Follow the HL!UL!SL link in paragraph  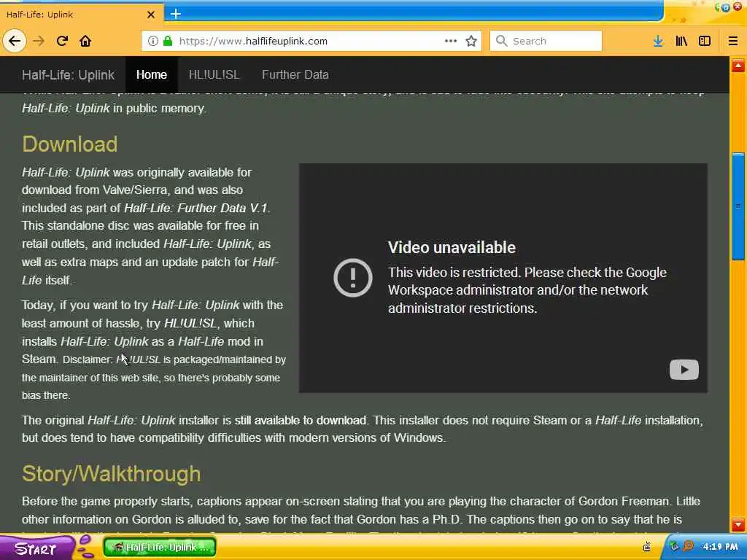click(190, 323)
